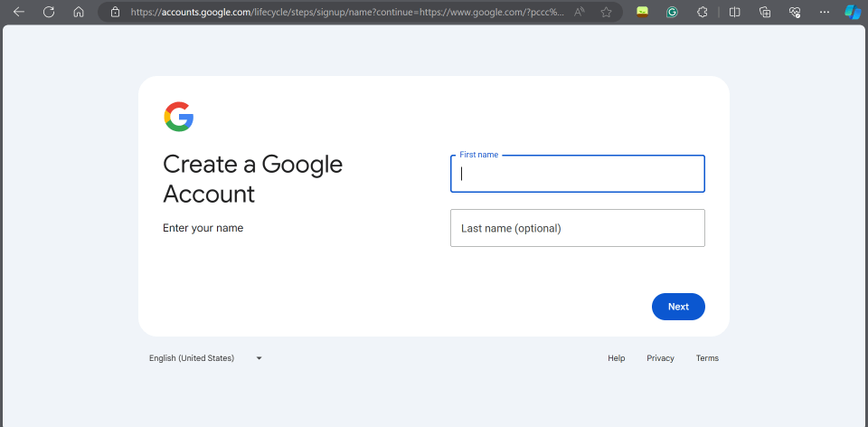Open the Copilot sidebar icon
The image size is (868, 427).
pyautogui.click(x=853, y=12)
